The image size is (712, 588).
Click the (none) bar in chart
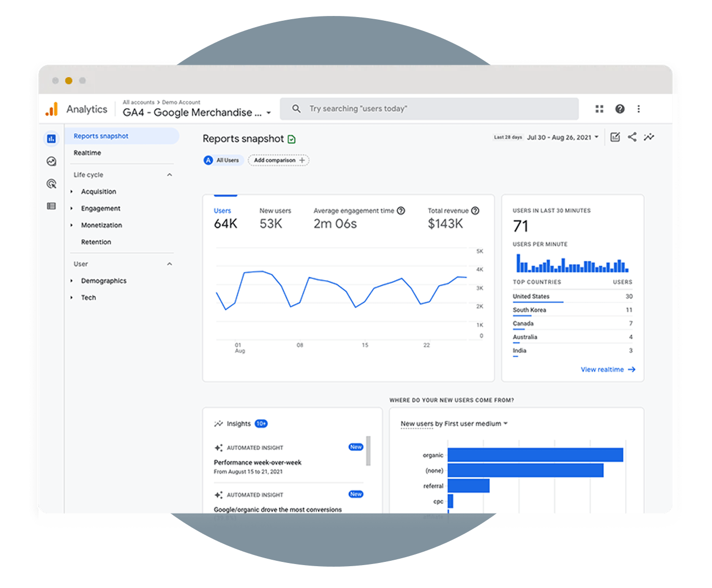pyautogui.click(x=525, y=470)
